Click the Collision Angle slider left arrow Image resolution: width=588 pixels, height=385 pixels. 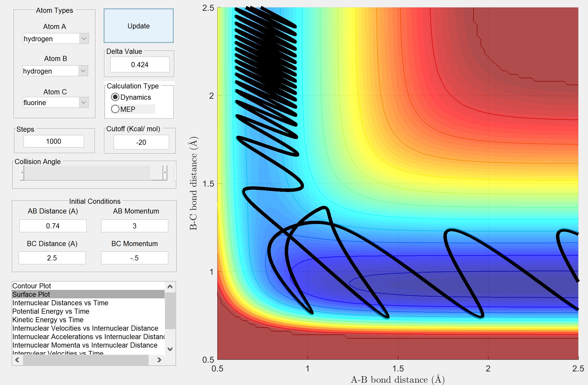[22, 173]
